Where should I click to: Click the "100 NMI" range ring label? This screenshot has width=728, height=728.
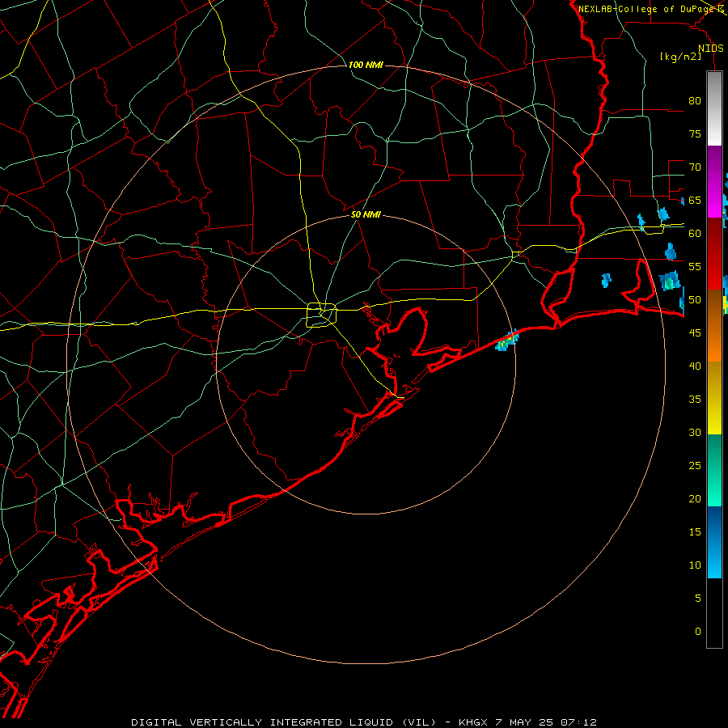coord(366,65)
